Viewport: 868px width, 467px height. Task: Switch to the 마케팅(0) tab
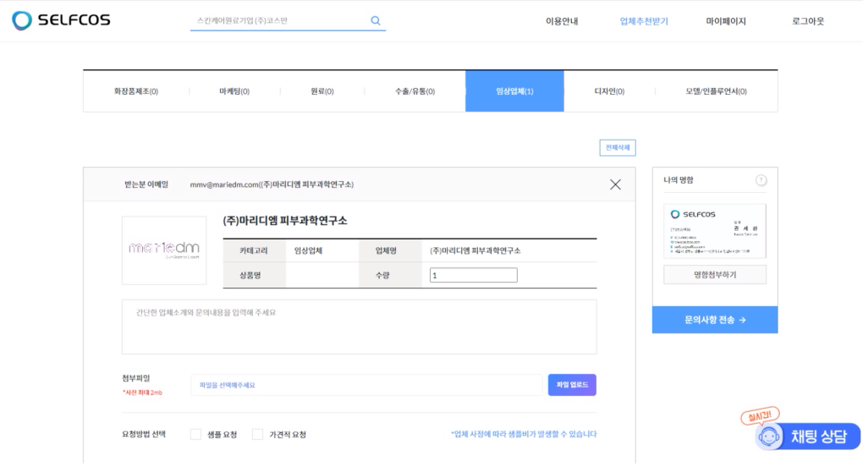click(x=234, y=91)
